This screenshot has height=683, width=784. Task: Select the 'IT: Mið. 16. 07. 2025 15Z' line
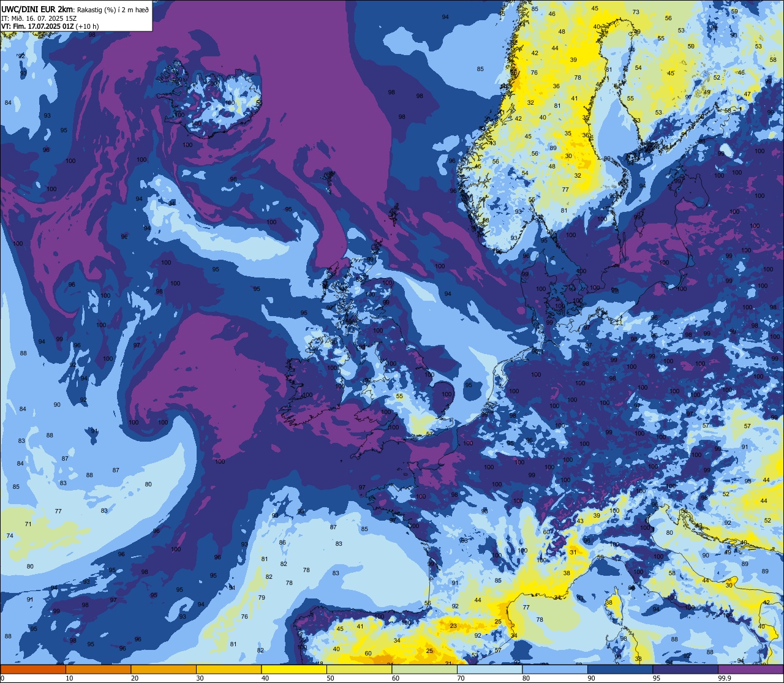pyautogui.click(x=39, y=18)
